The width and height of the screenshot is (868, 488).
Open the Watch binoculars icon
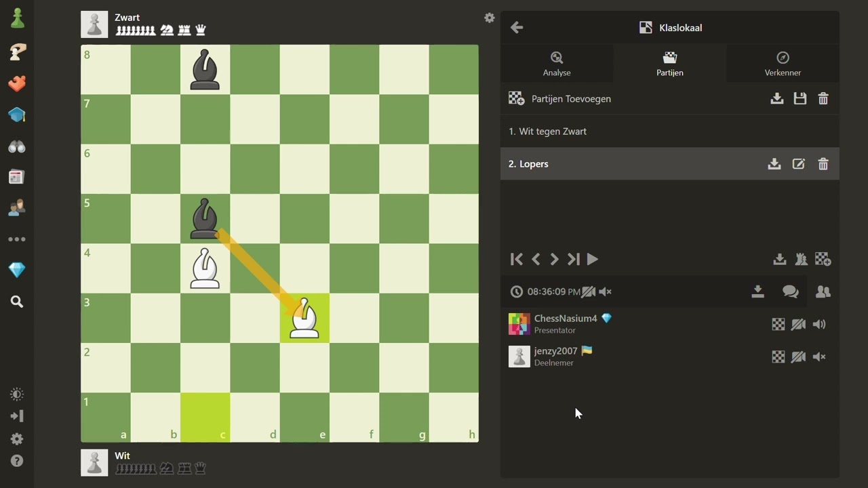pos(17,146)
